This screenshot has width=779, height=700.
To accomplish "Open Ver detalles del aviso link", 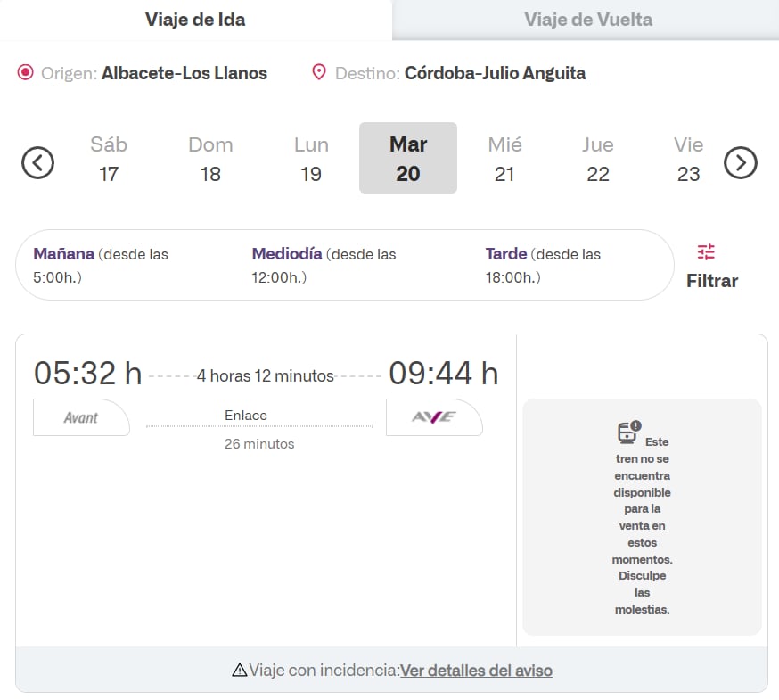I will click(476, 671).
